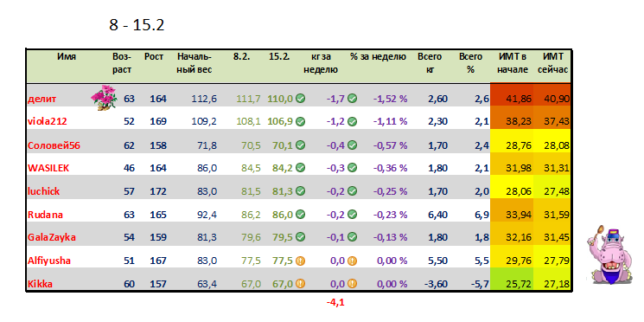Screen dimensions: 644x322
Task: Click green checkmark next to GalaZayka's 79,5
Action: coord(300,237)
